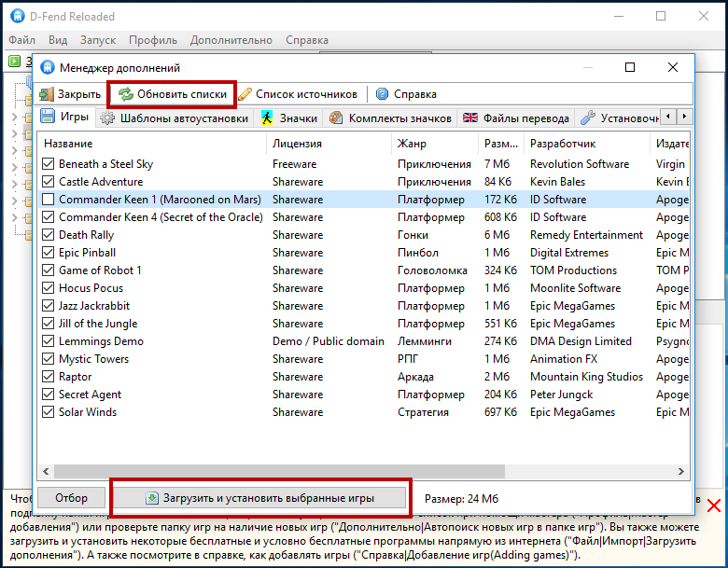Switch to the Значки tab
This screenshot has width=728, height=568.
(x=289, y=118)
